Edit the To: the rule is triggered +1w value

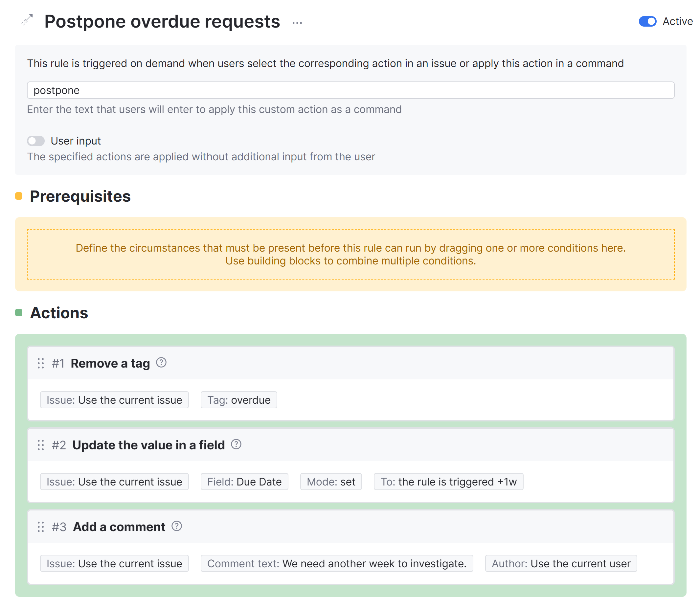click(x=448, y=482)
